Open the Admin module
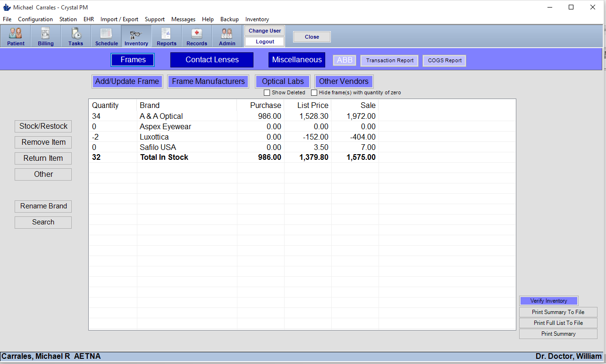 click(227, 36)
